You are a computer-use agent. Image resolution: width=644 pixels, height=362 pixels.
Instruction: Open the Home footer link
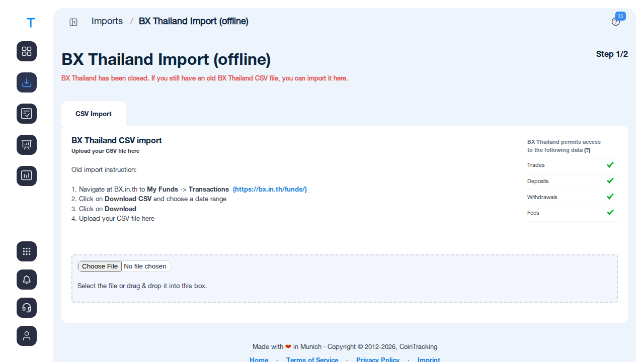[x=259, y=360]
